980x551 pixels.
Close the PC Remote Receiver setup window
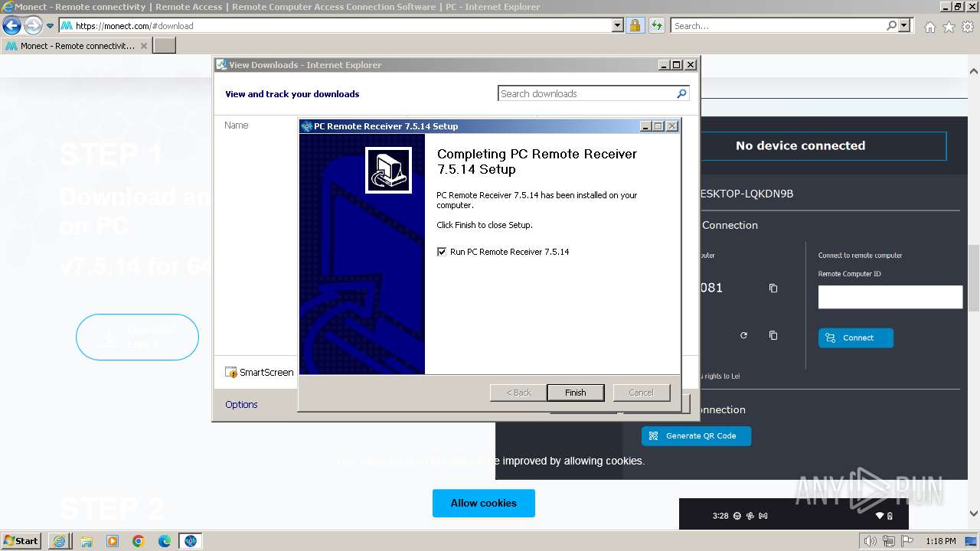tap(672, 126)
